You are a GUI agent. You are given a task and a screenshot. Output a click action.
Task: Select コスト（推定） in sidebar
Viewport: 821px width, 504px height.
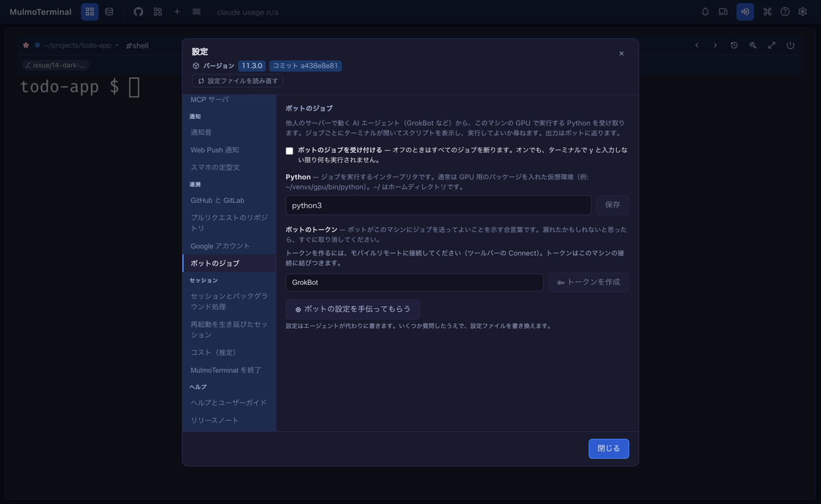229,353
